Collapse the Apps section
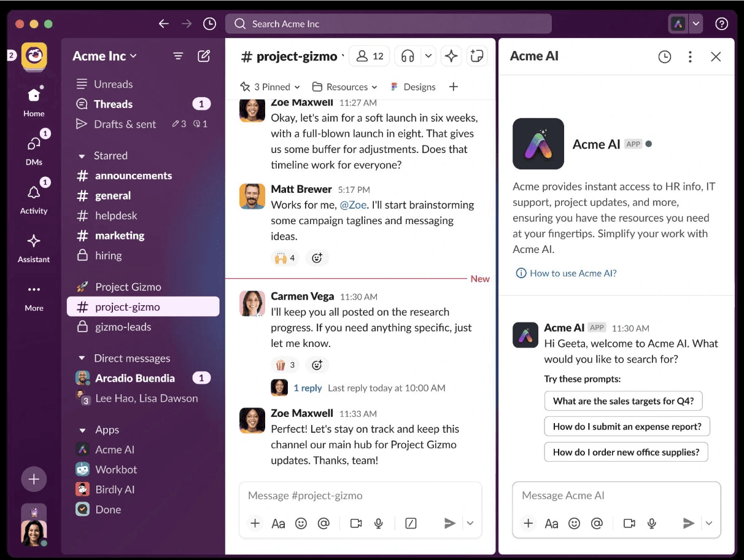The width and height of the screenshot is (744, 560). (x=82, y=430)
